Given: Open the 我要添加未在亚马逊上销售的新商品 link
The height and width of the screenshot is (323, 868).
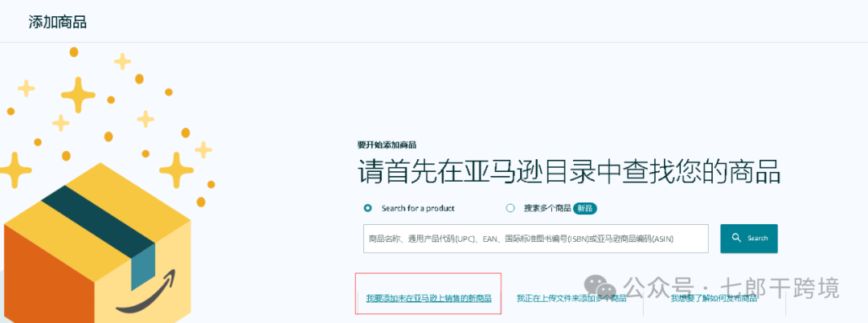Looking at the screenshot, I should pos(429,299).
